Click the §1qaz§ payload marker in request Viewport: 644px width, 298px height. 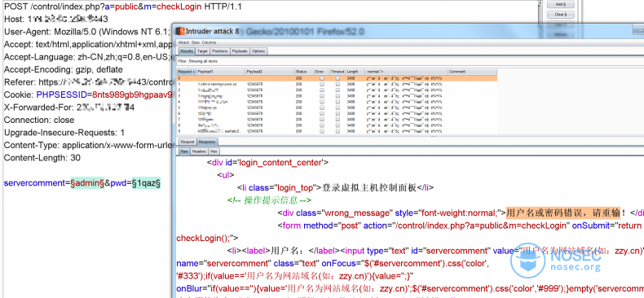coord(146,183)
